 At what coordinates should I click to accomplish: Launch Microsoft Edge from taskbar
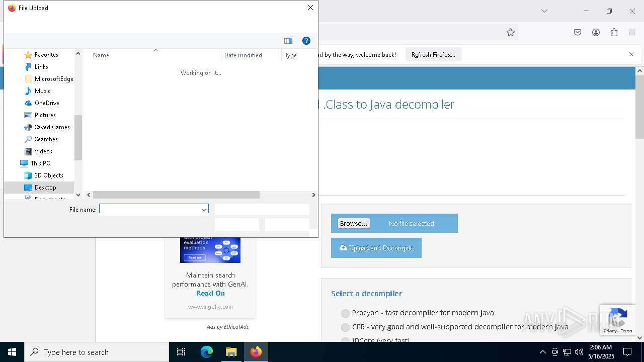207,352
